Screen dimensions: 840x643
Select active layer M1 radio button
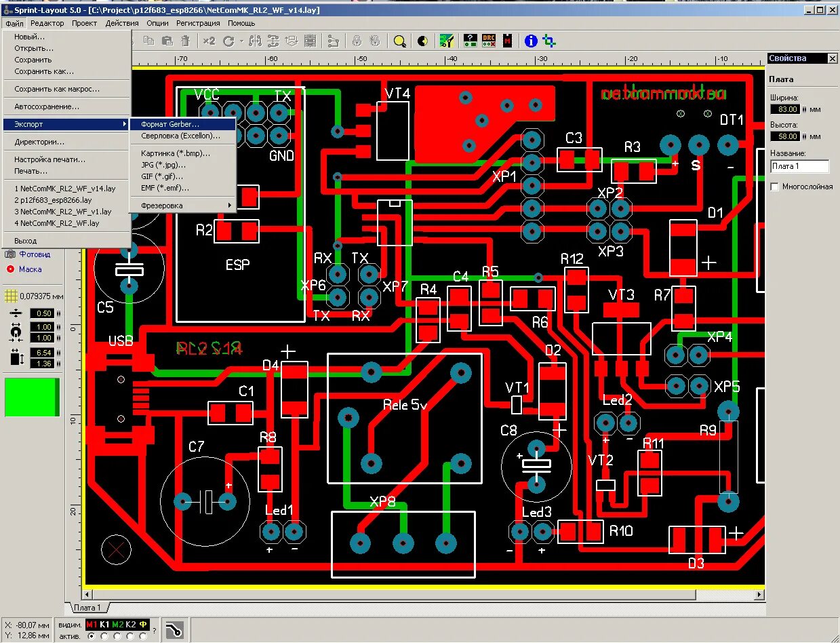(92, 636)
